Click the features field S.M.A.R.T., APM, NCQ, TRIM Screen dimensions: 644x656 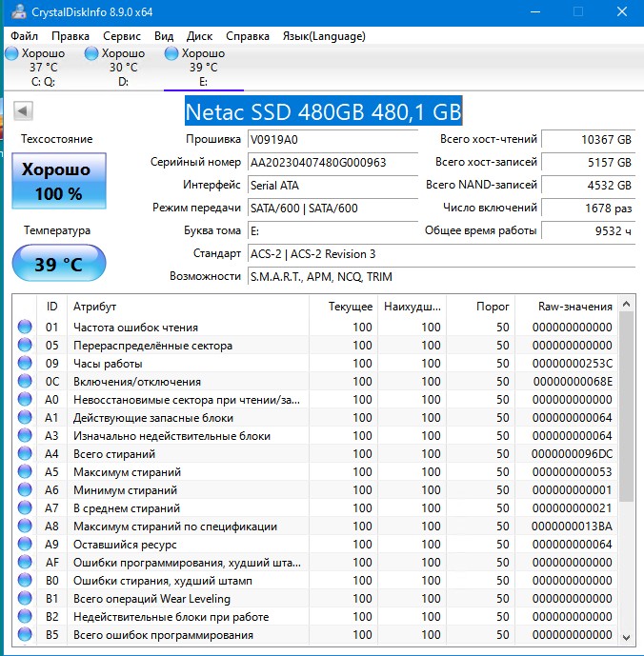pyautogui.click(x=441, y=276)
